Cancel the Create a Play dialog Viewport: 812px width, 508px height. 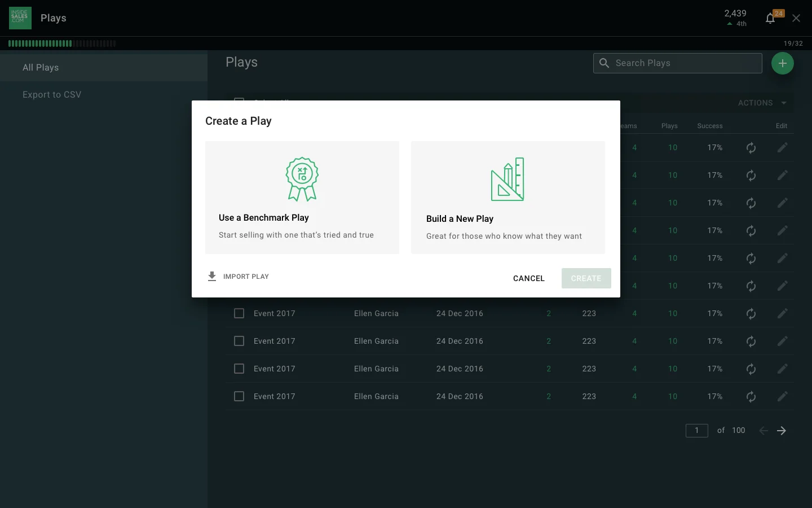[x=529, y=278]
